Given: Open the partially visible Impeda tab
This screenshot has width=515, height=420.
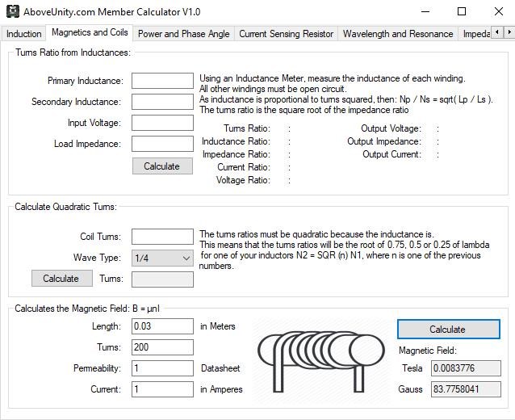Looking at the screenshot, I should tap(476, 34).
